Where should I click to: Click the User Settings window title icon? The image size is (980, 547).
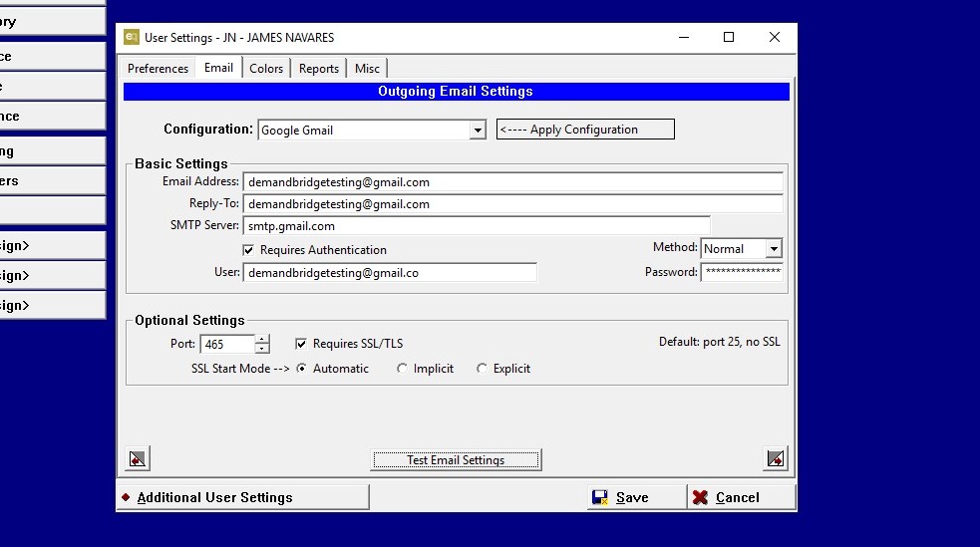132,37
